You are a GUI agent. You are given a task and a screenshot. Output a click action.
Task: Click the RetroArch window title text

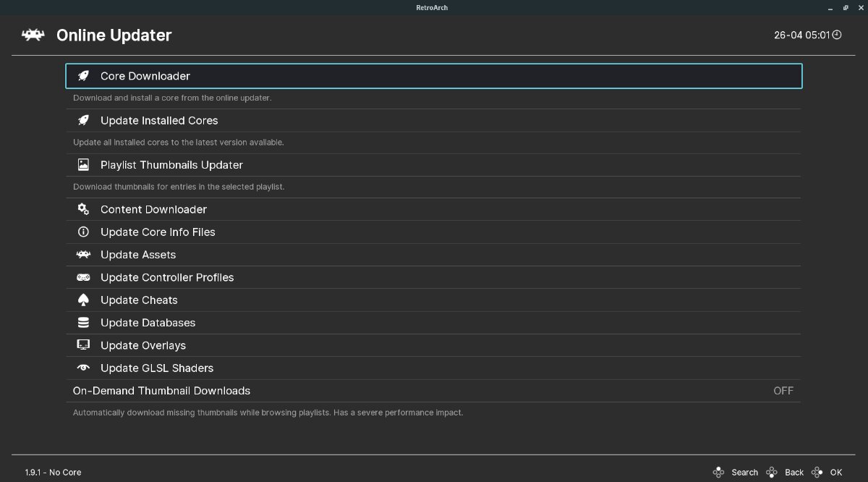click(x=433, y=7)
